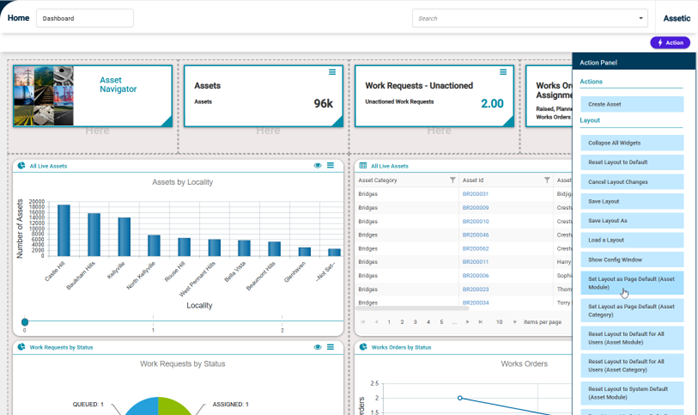Screen dimensions: 698x415
Task: Open the Work Requests Unactioned tile menu icon
Action: pos(503,72)
